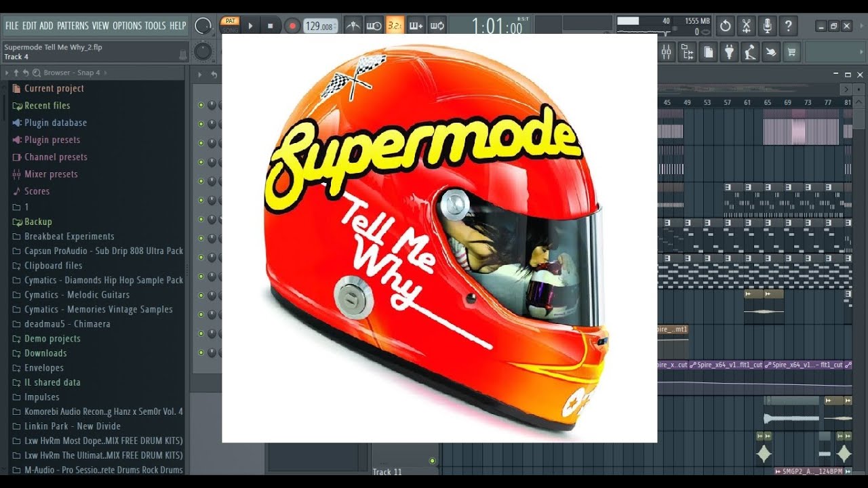Open the channel rack options arrow menu
Viewport: 868px width, 488px height.
199,75
